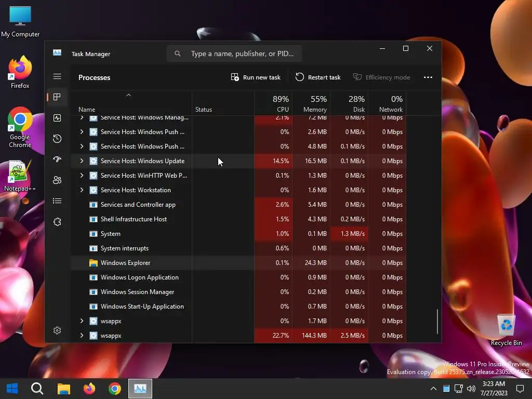Select the Windows Explorer process row

tap(238, 263)
